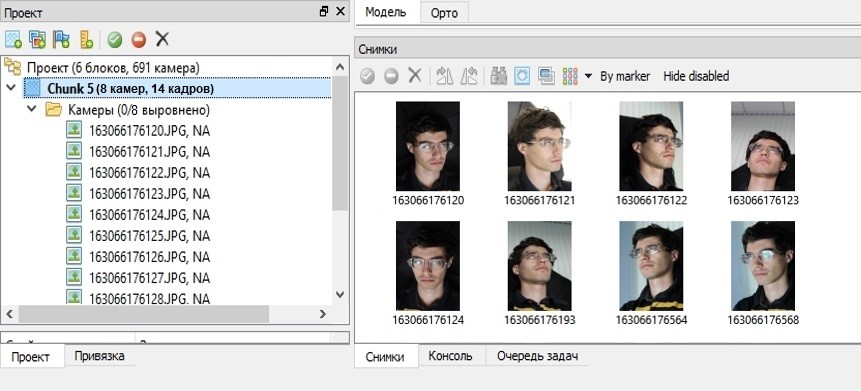The image size is (861, 391).
Task: Click the red Disable items icon
Action: 139,40
